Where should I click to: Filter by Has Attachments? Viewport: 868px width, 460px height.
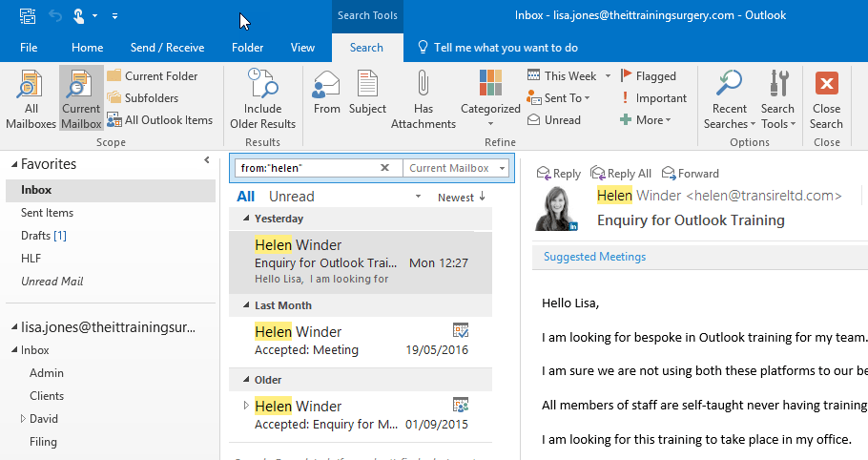click(423, 99)
